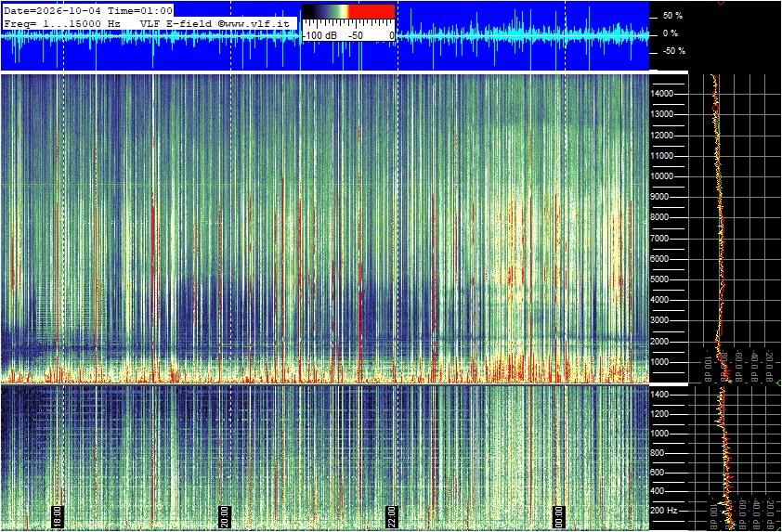Viewport: 782px width, 532px height.
Task: Click the 22:00 time marker
Action: (x=392, y=516)
